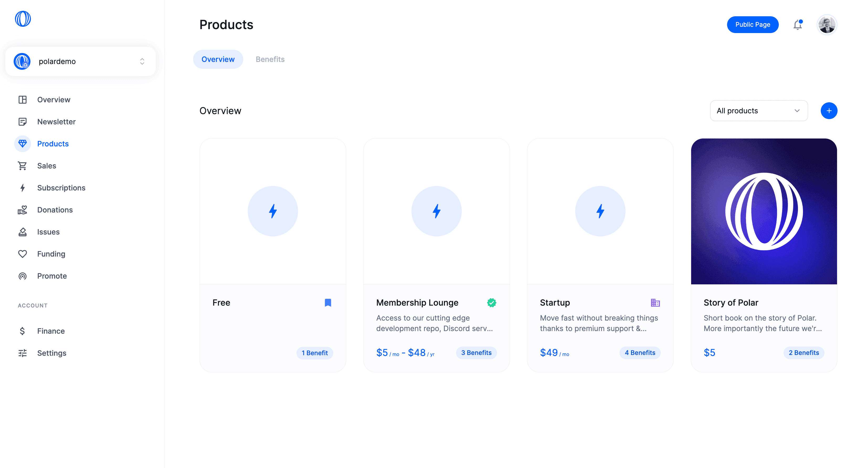Select the Promote target icon
The image size is (868, 468).
tap(22, 276)
